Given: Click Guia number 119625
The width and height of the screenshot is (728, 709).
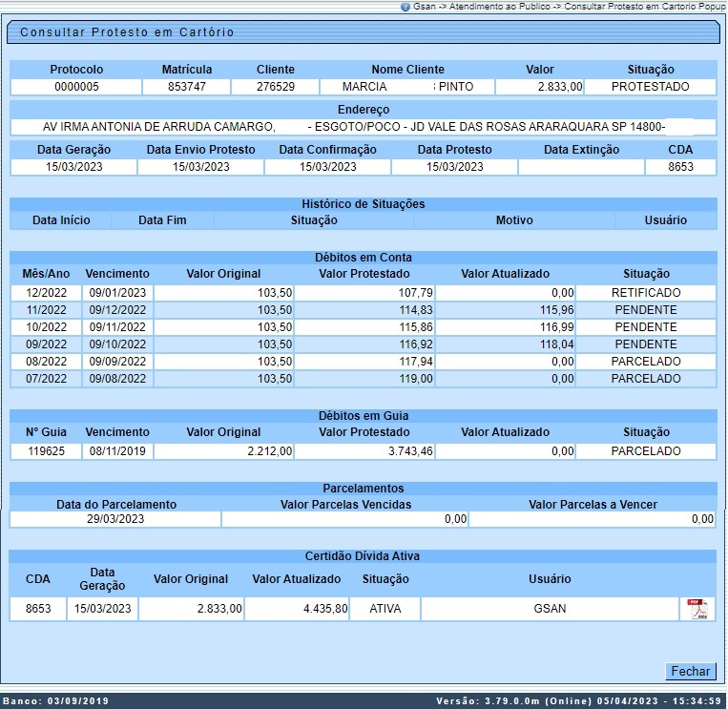Looking at the screenshot, I should click(x=46, y=451).
